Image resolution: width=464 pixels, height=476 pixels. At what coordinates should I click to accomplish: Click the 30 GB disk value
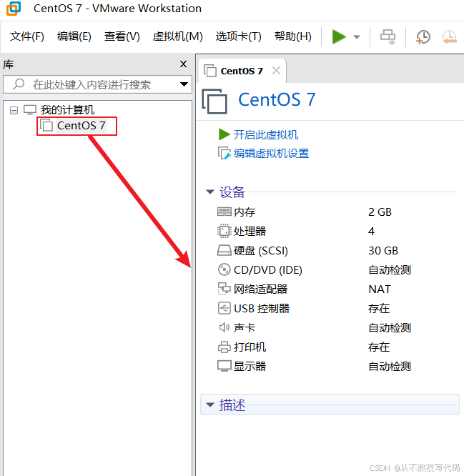[383, 251]
